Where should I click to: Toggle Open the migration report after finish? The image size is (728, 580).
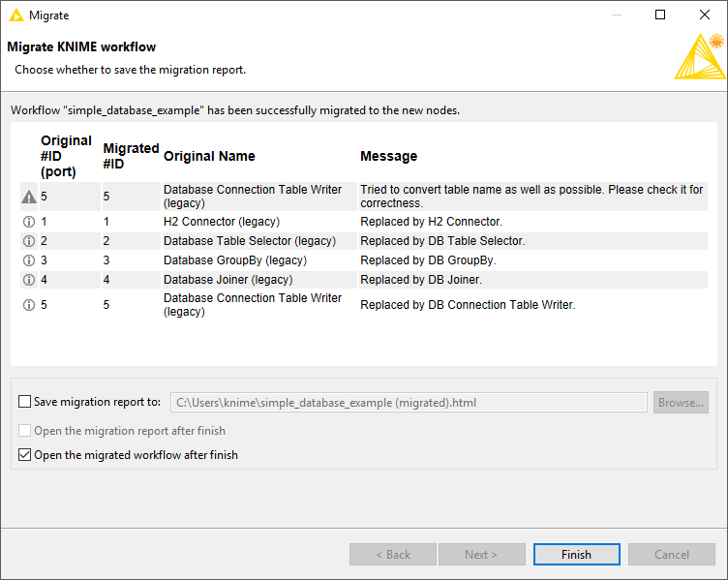(24, 431)
